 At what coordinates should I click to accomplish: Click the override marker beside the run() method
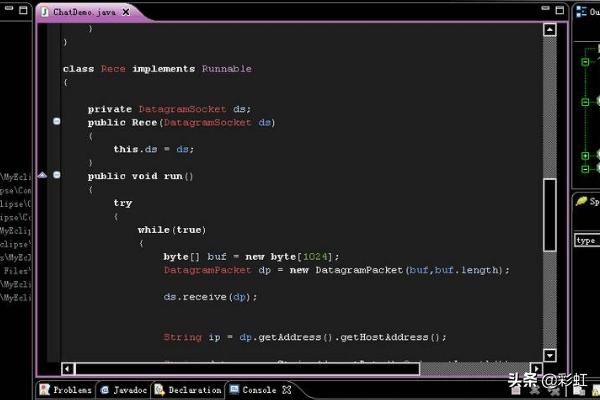point(42,175)
